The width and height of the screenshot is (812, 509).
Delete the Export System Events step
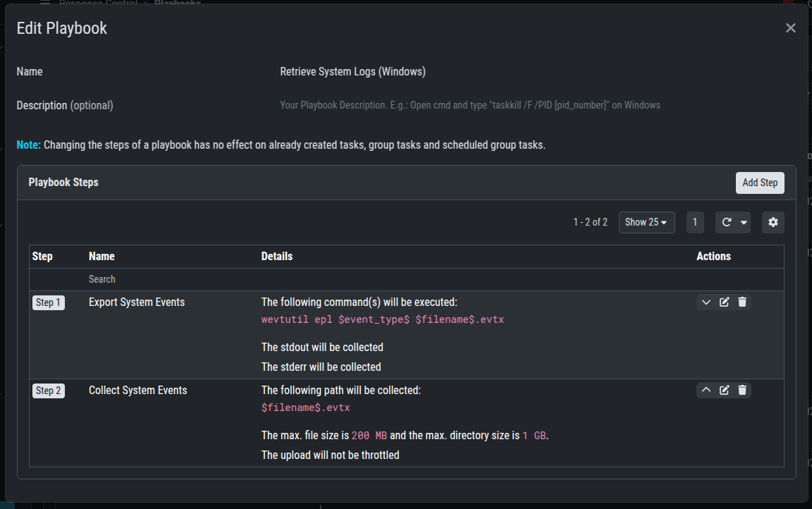pyautogui.click(x=742, y=302)
